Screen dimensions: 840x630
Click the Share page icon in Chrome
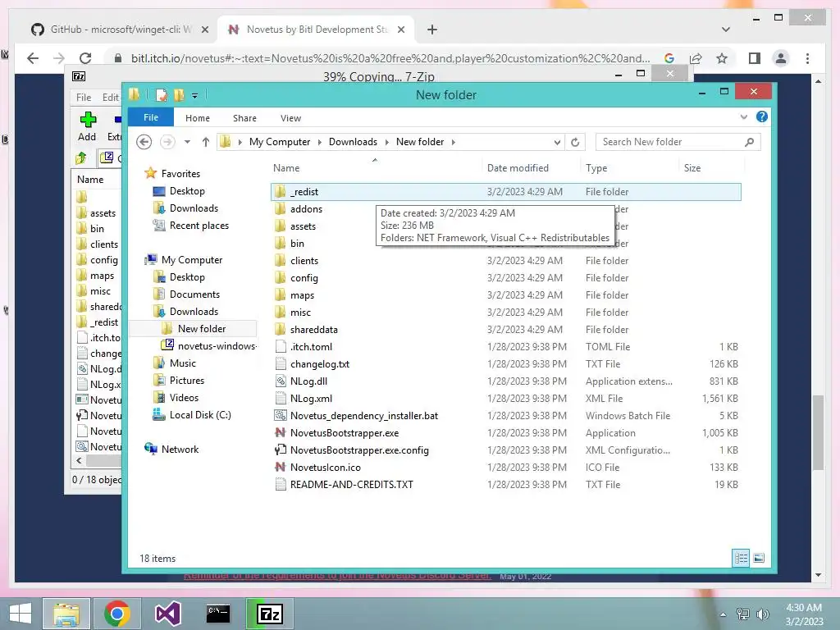pos(696,58)
